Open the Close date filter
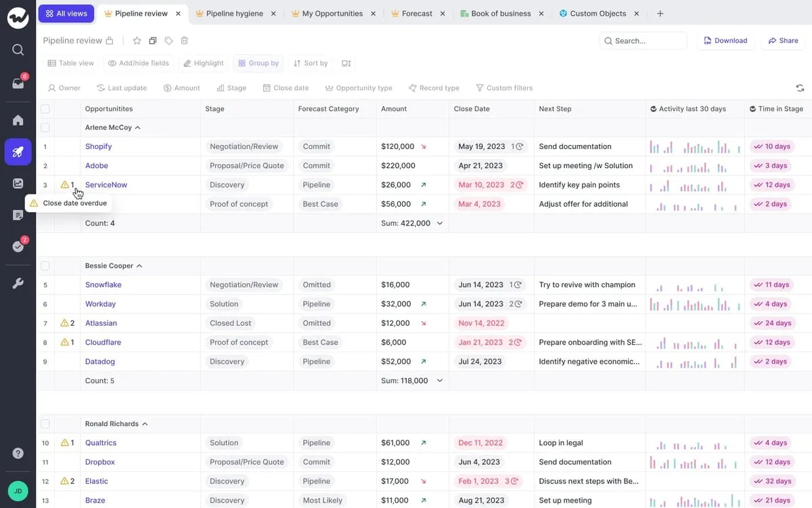This screenshot has height=508, width=812. (286, 88)
